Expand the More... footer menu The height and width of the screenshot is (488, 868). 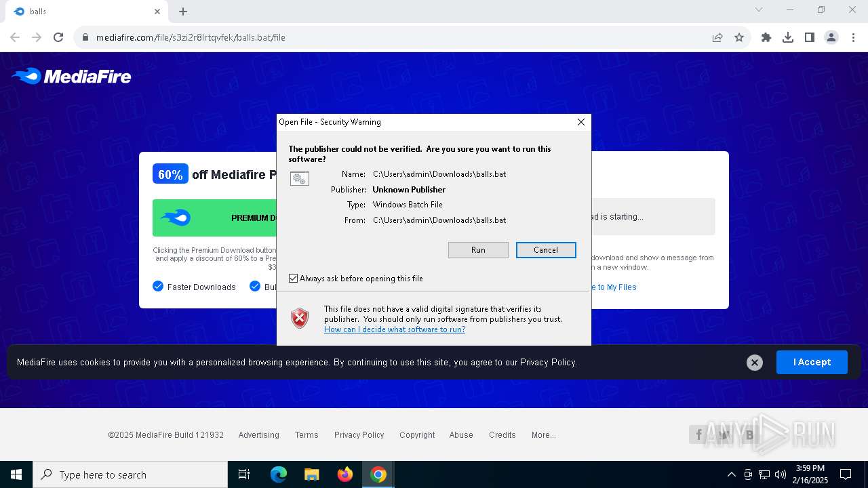pos(543,435)
